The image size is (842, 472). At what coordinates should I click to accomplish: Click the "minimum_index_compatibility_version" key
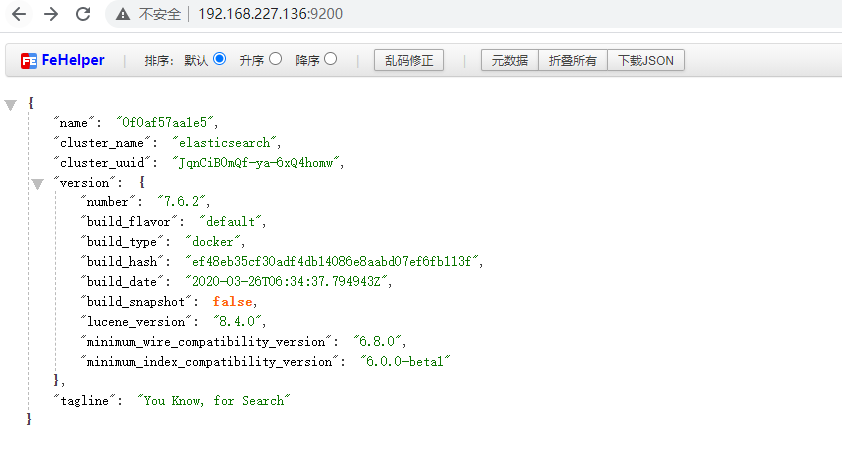(209, 362)
